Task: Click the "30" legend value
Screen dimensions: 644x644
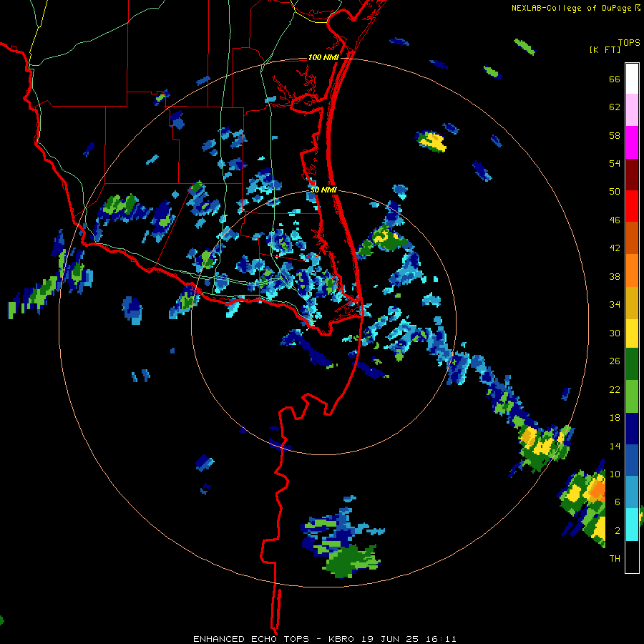Action: (x=615, y=333)
